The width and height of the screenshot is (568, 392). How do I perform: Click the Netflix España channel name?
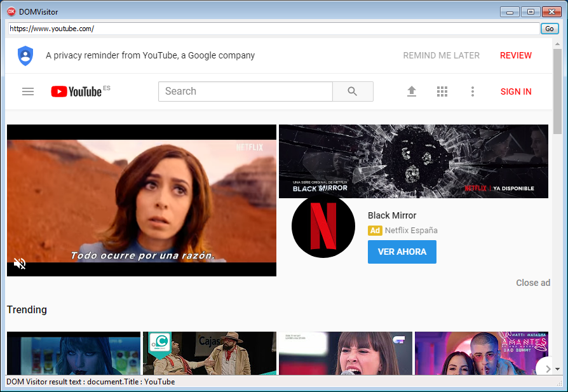411,231
